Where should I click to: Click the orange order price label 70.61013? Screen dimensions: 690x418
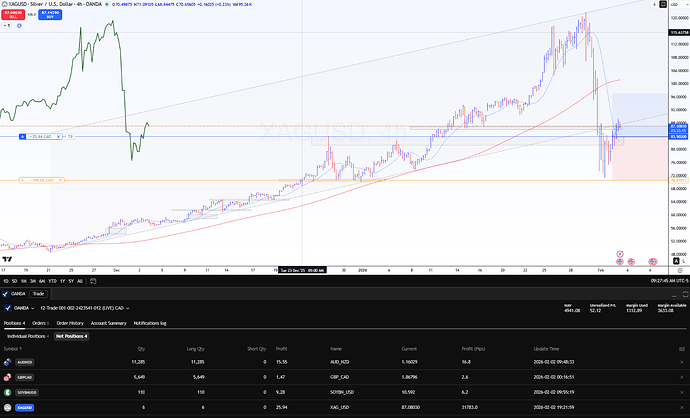(679, 180)
